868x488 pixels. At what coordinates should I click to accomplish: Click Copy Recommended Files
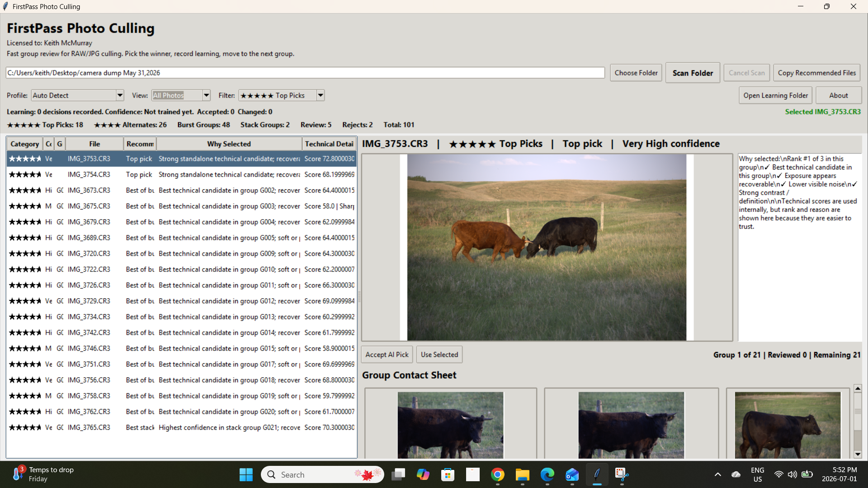(816, 73)
